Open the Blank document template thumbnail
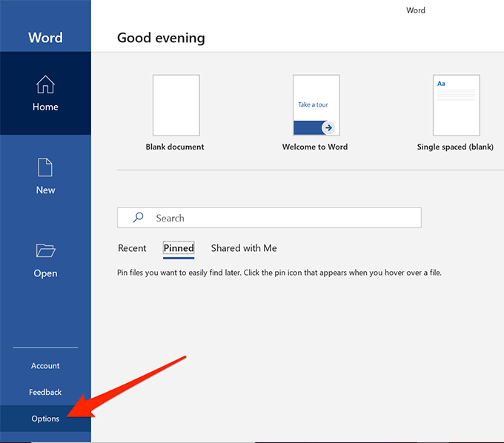The height and width of the screenshot is (443, 504). (x=176, y=104)
